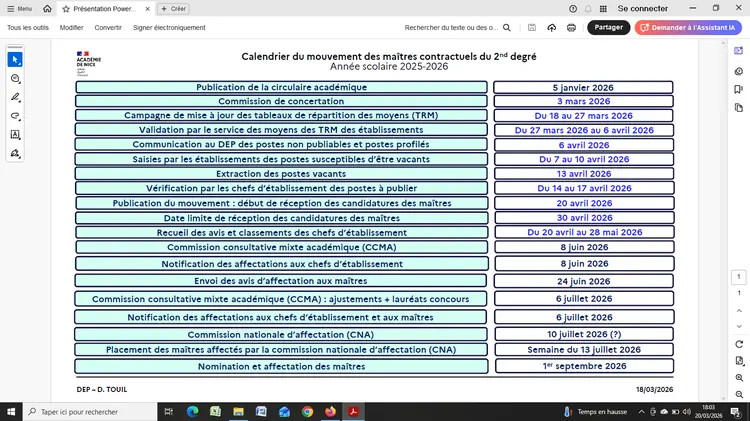Open Word from the taskbar

click(261, 411)
